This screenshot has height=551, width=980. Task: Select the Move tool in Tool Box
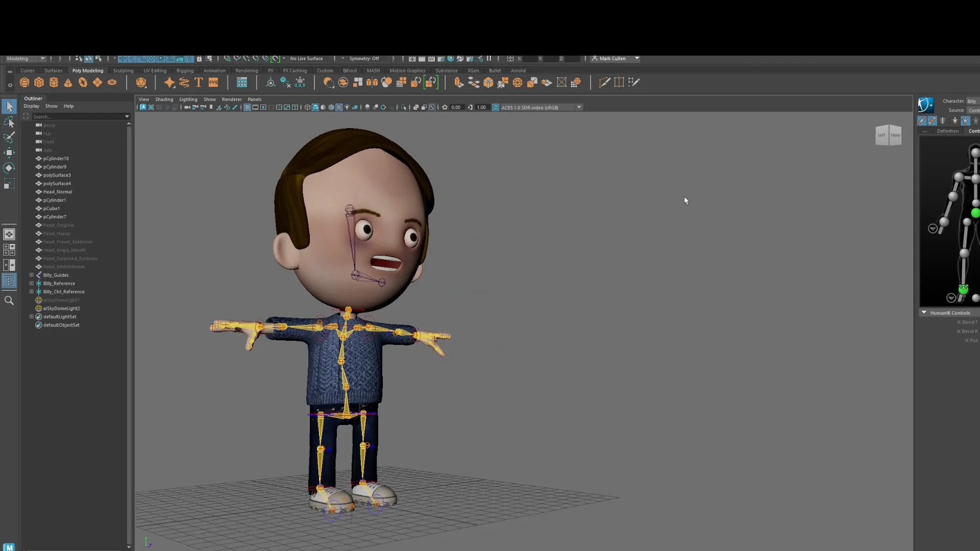click(x=9, y=153)
